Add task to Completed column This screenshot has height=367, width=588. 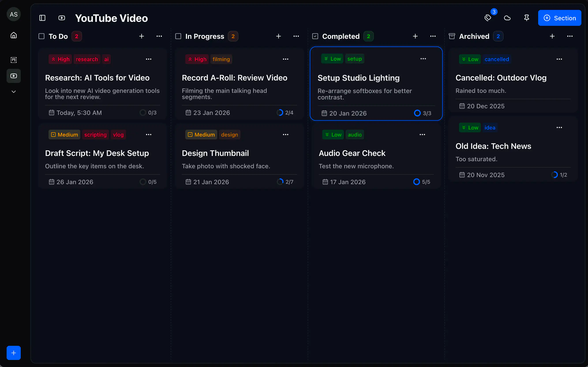click(415, 36)
